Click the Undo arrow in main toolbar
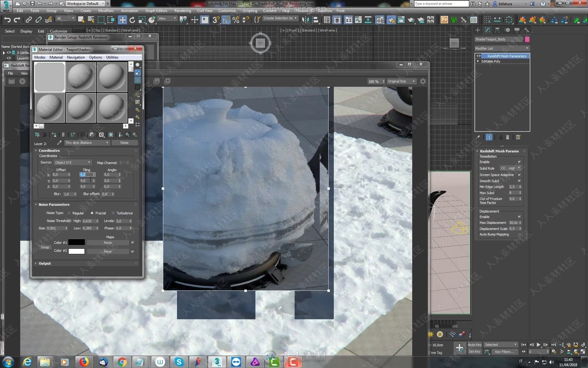The height and width of the screenshot is (368, 588). point(7,20)
